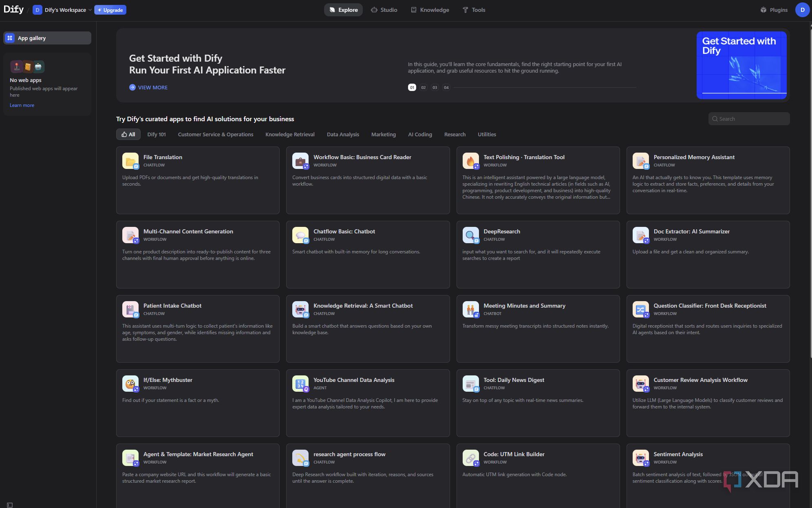Screen dimensions: 812x508
Task: Select App gallery in the sidebar
Action: point(47,38)
